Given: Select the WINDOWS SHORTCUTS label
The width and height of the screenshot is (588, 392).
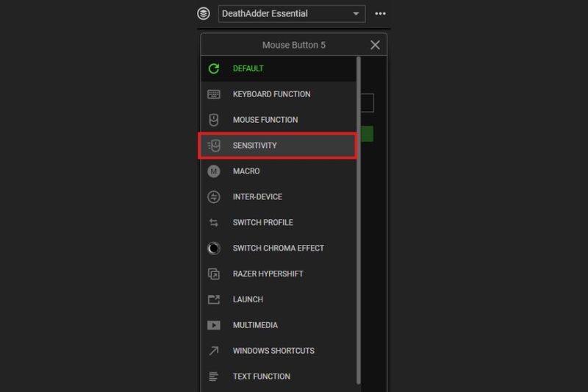Looking at the screenshot, I should coord(273,351).
